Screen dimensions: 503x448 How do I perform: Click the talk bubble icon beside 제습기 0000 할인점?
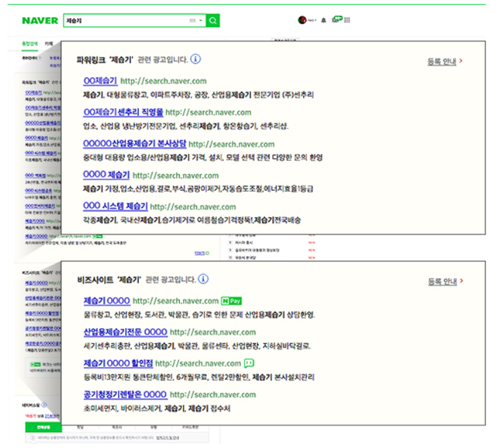pyautogui.click(x=249, y=363)
